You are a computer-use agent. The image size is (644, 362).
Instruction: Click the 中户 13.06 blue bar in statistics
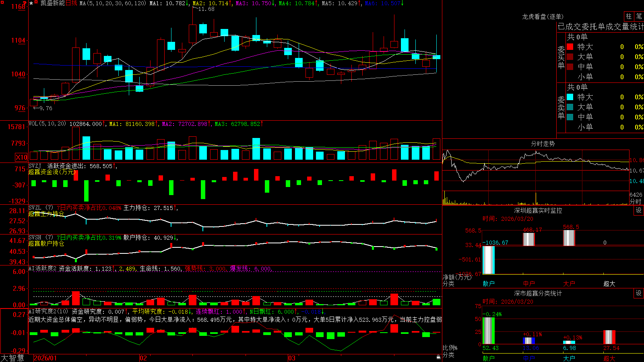(529, 341)
